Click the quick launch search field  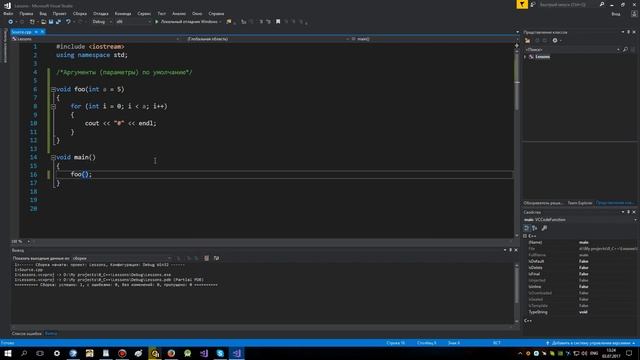click(568, 4)
